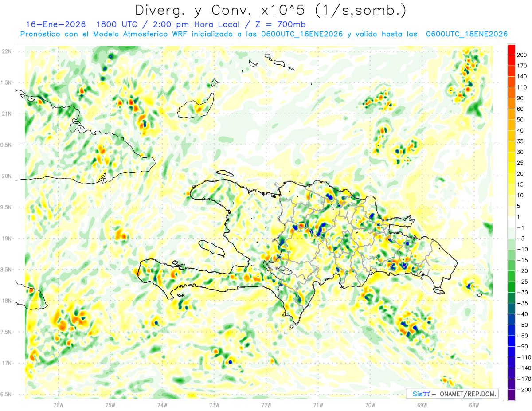Click the latitude label '22N'
The width and height of the screenshot is (532, 411).
pos(7,51)
